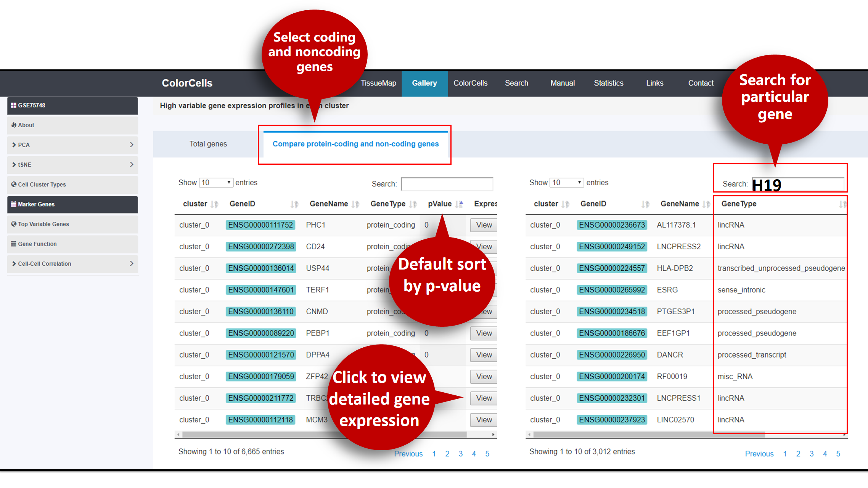
Task: Open Cell Cluster Types sidebar item
Action: 72,185
